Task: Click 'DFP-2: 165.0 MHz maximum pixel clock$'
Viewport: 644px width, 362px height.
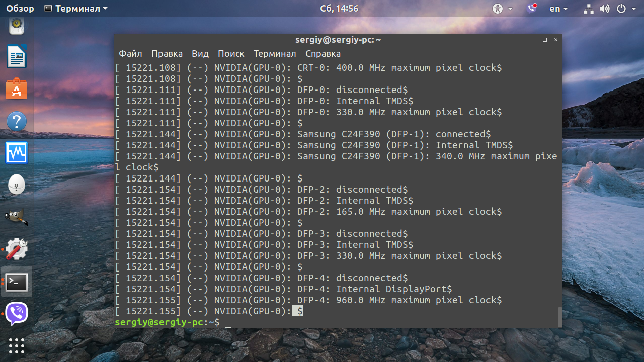Action: tap(399, 211)
